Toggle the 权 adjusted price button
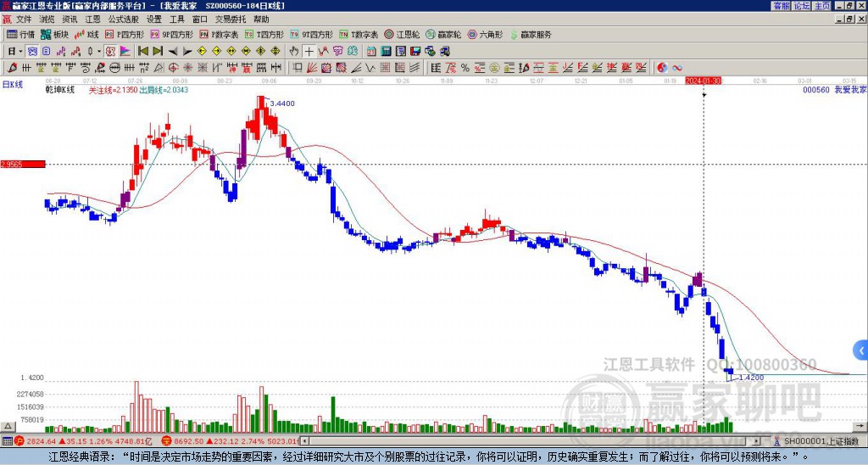Screen dimensions: 868x465 (x=110, y=52)
